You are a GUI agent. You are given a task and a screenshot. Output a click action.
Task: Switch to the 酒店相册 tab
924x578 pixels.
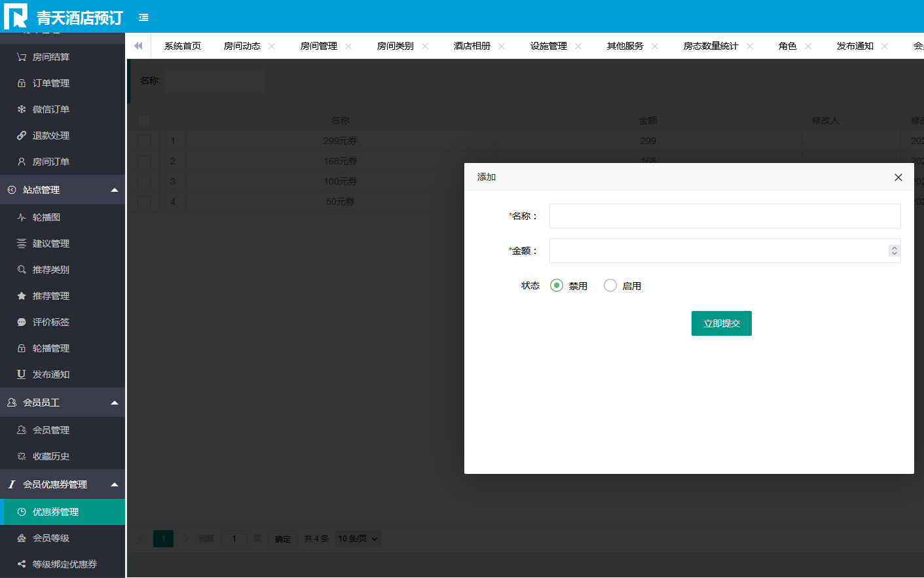point(472,46)
